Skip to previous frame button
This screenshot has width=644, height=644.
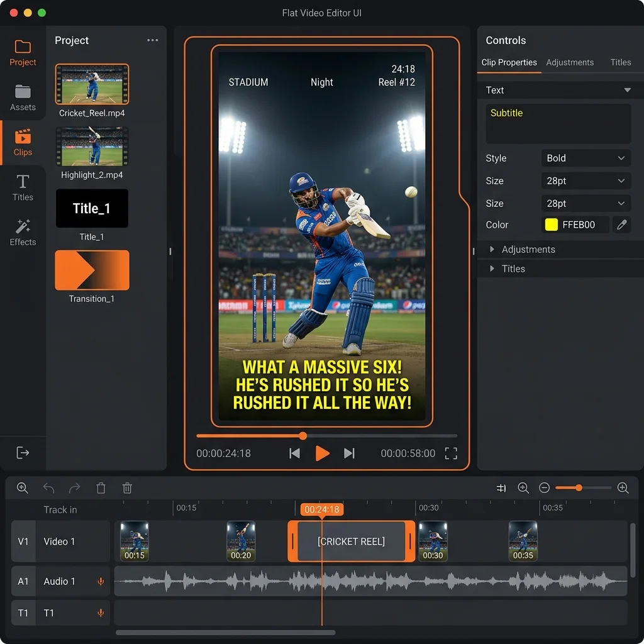tap(294, 453)
